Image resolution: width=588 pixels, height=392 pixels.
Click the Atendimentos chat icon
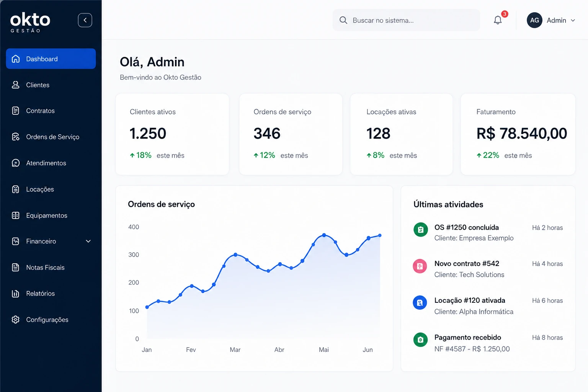point(16,163)
